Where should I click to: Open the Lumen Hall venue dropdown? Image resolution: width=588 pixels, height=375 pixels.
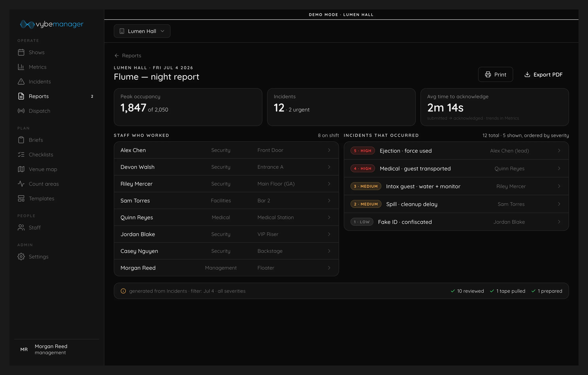pyautogui.click(x=142, y=31)
